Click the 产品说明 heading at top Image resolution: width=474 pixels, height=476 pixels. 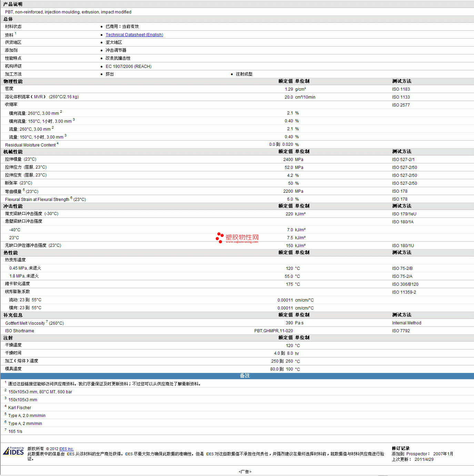[x=13, y=4]
